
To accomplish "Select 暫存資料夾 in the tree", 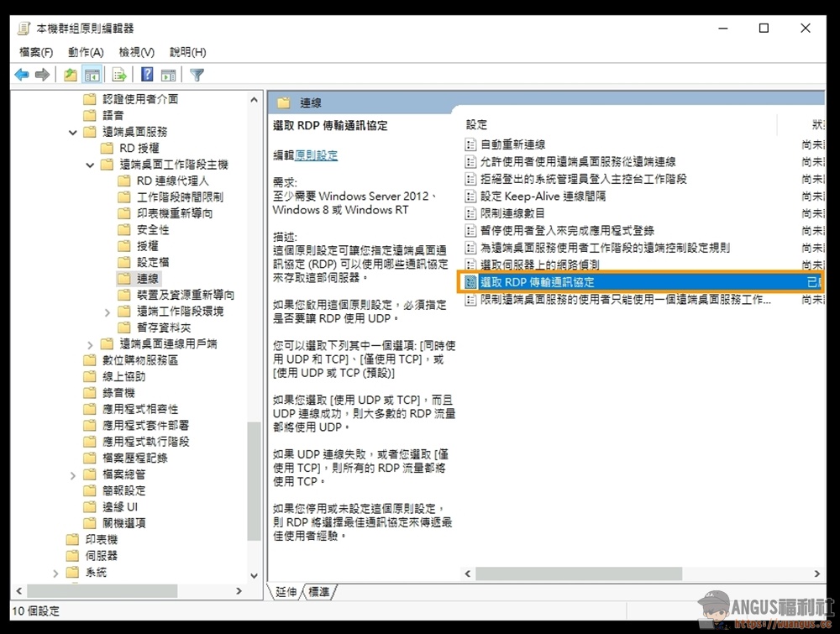I will coord(164,327).
